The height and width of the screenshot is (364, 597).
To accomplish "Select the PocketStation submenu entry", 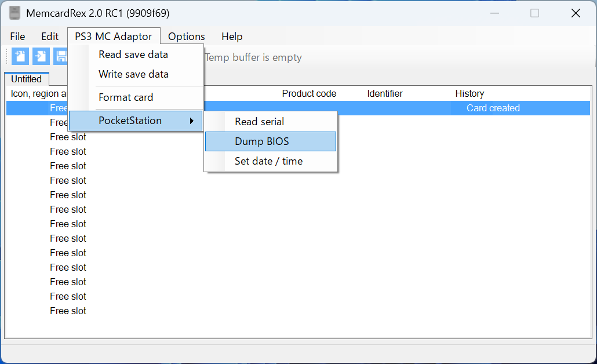I will click(x=136, y=121).
